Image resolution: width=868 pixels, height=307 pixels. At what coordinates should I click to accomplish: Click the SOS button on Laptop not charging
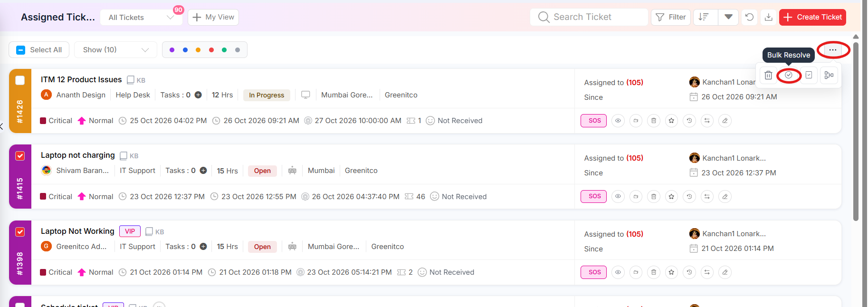pyautogui.click(x=594, y=196)
